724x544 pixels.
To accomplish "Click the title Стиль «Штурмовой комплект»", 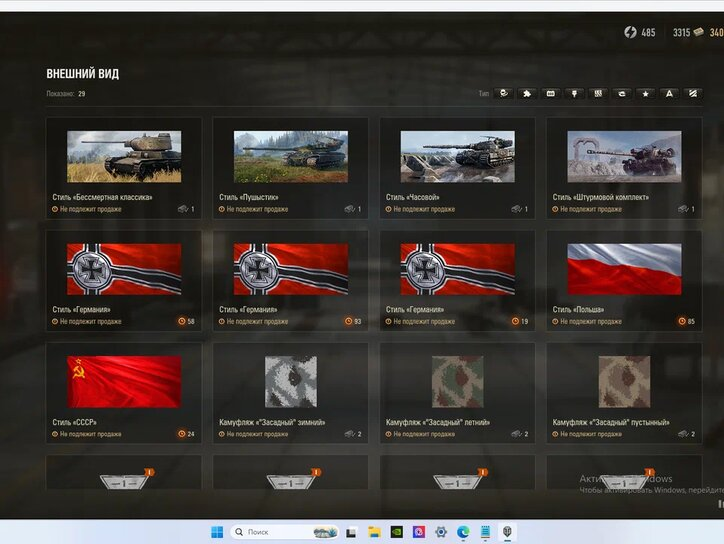I will click(x=601, y=197).
